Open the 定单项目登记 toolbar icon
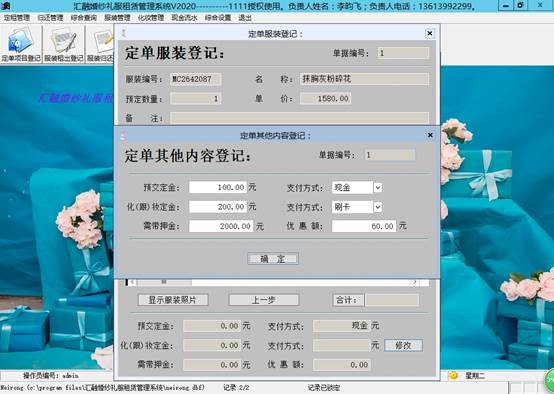 point(21,45)
